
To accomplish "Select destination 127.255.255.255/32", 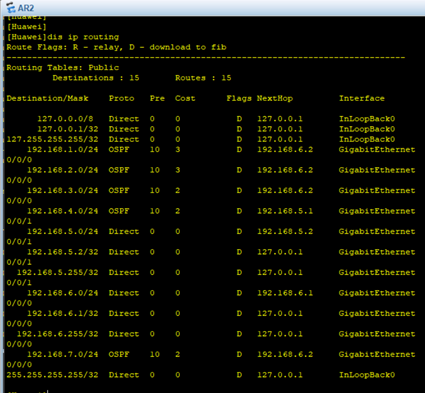I will (x=52, y=139).
